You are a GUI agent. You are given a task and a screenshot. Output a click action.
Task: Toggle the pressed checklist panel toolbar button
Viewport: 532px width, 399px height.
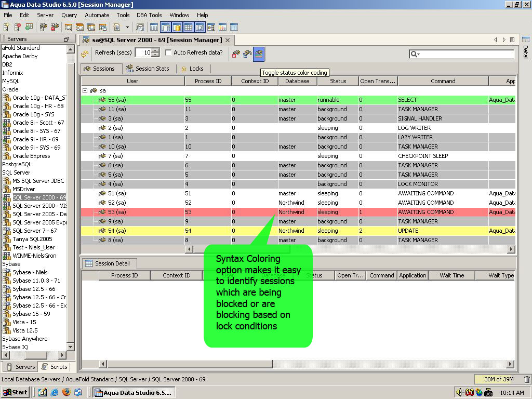click(x=200, y=27)
